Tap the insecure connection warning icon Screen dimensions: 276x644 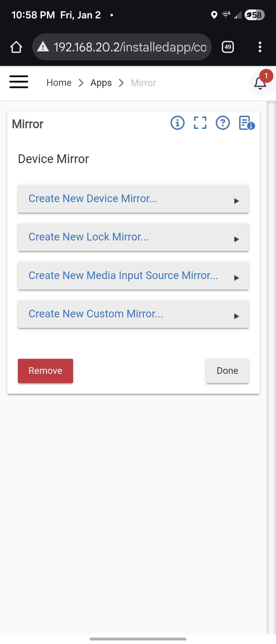coord(43,47)
